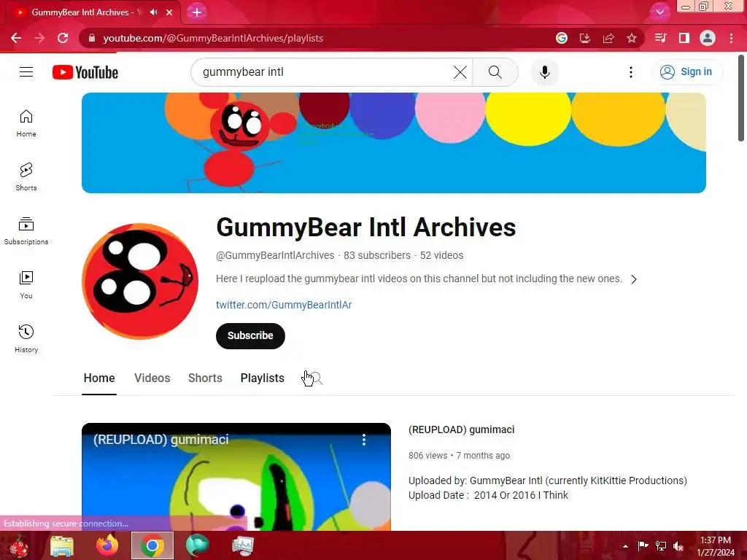This screenshot has width=747, height=560.
Task: Open You in the sidebar
Action: tap(26, 285)
